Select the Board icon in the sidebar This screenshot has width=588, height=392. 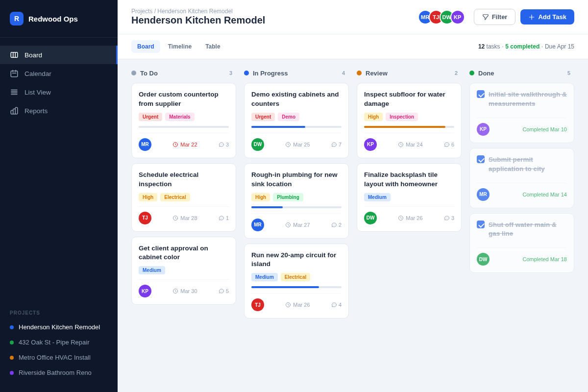pos(15,55)
